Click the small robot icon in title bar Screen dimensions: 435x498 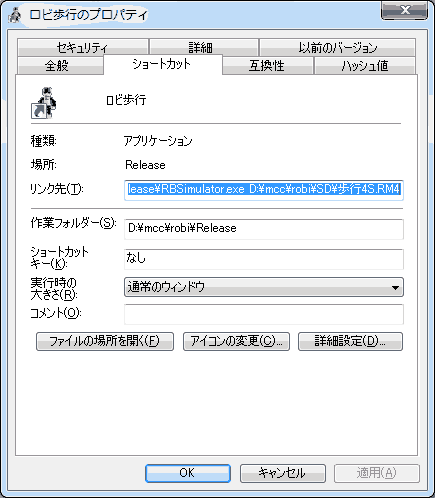point(15,15)
